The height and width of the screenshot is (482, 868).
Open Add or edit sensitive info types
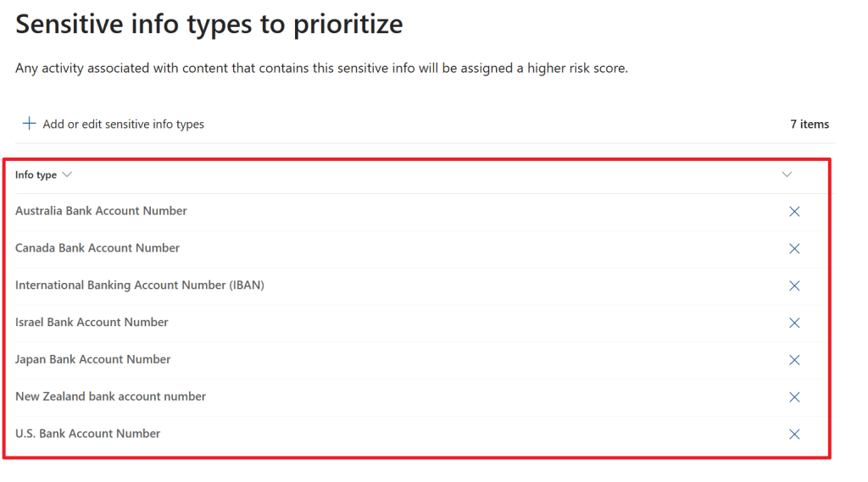123,125
